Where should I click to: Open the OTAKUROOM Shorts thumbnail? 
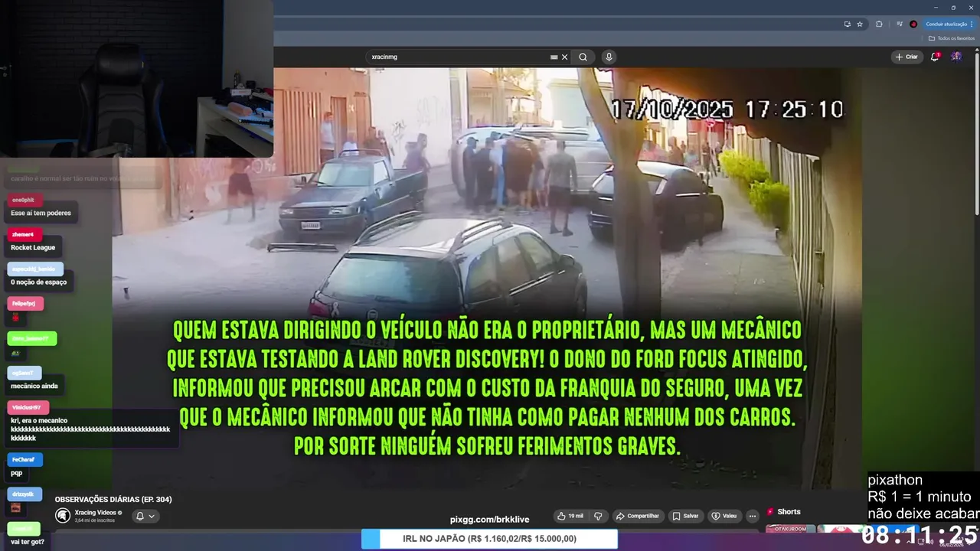pyautogui.click(x=790, y=529)
